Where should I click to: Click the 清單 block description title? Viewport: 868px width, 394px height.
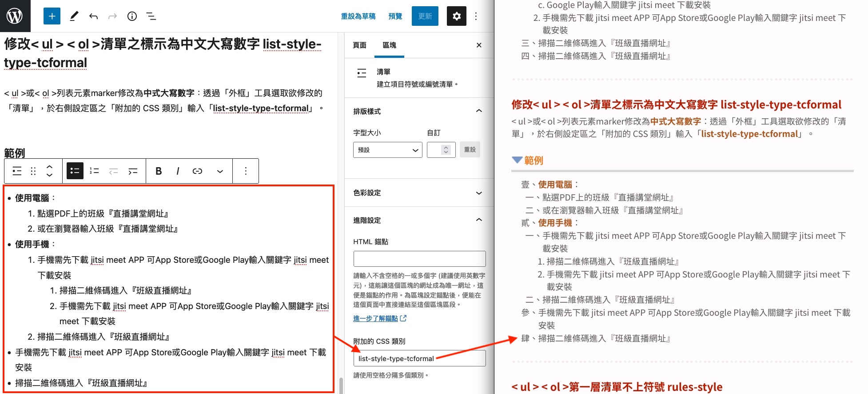click(383, 72)
